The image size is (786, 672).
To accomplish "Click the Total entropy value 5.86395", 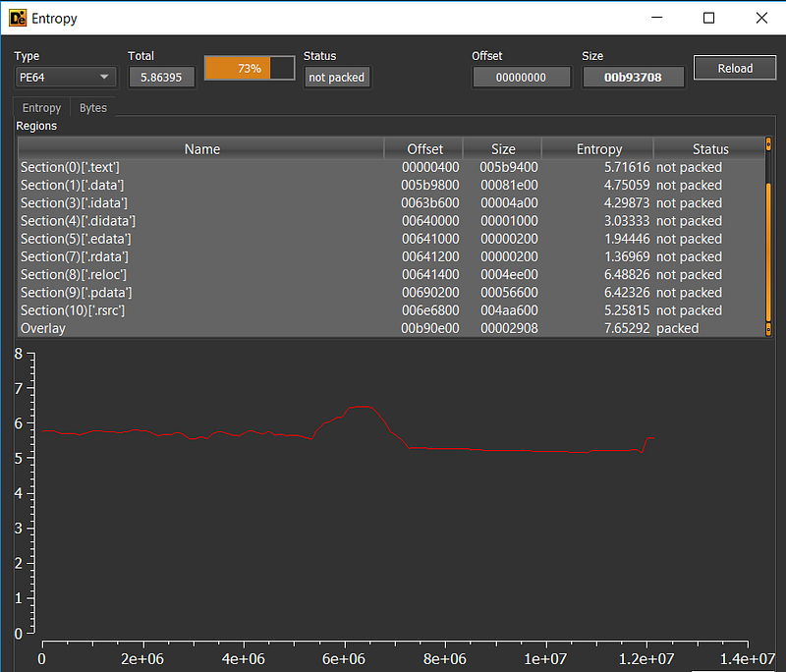I will (161, 78).
